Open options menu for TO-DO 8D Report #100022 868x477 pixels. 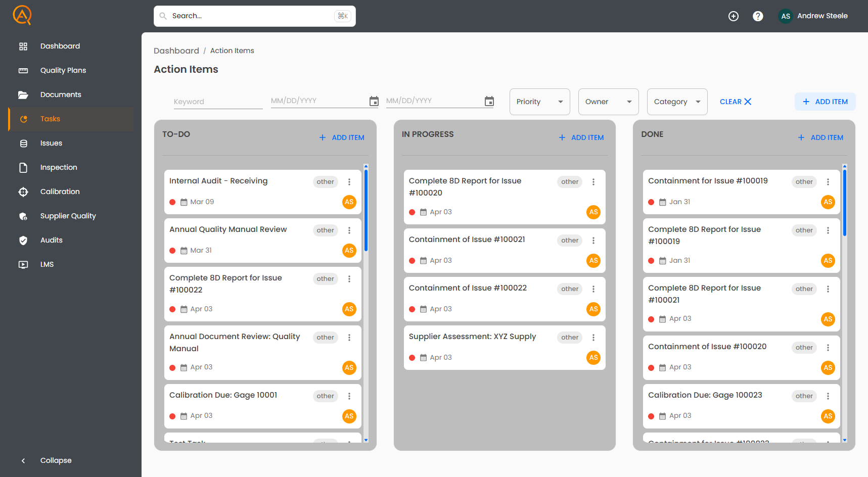pyautogui.click(x=349, y=279)
